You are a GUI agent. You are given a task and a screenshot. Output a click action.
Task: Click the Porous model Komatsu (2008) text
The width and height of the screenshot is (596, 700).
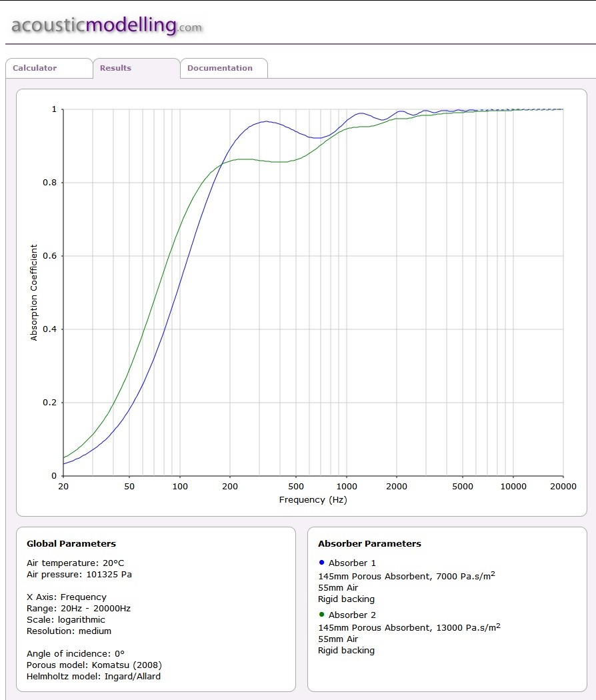(94, 665)
